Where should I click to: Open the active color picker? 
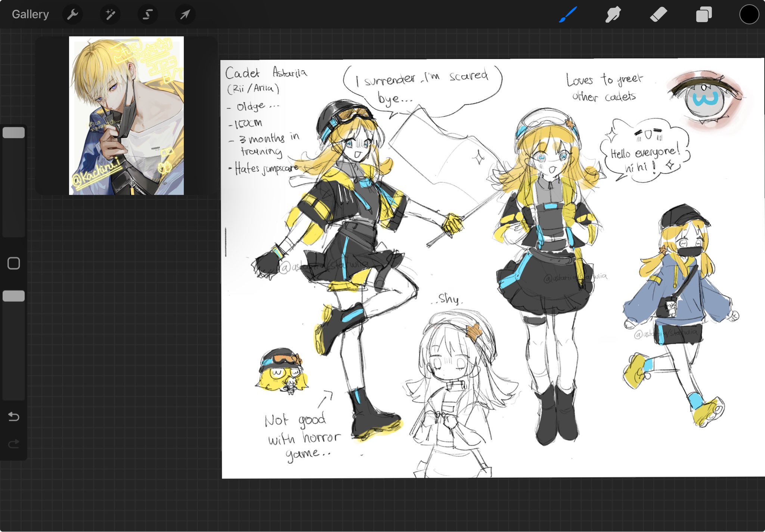[x=749, y=15]
